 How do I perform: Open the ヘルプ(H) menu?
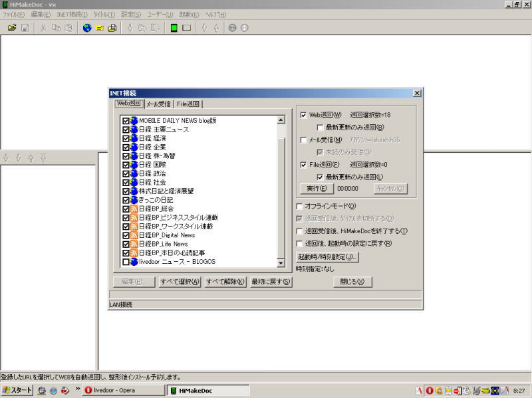[215, 15]
